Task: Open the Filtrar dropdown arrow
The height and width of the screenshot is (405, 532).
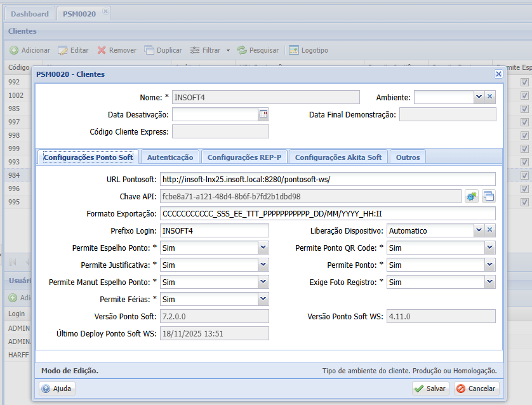Action: coord(228,51)
